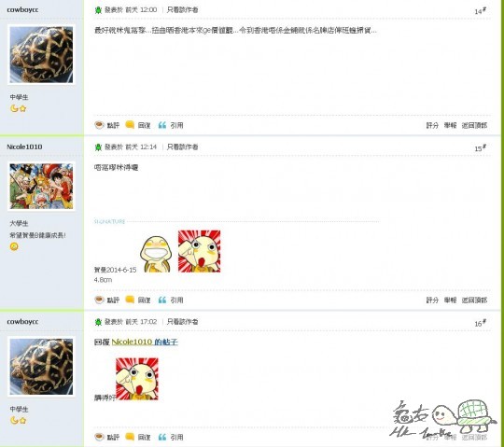This screenshot has height=447, width=504.
Task: Click the floor number 15# link
Action: pos(480,147)
